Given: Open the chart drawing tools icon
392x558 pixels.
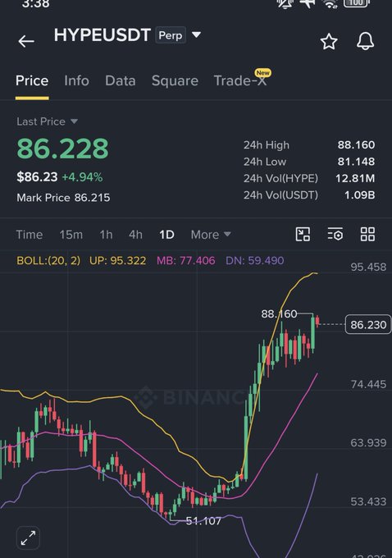Looking at the screenshot, I should 303,235.
